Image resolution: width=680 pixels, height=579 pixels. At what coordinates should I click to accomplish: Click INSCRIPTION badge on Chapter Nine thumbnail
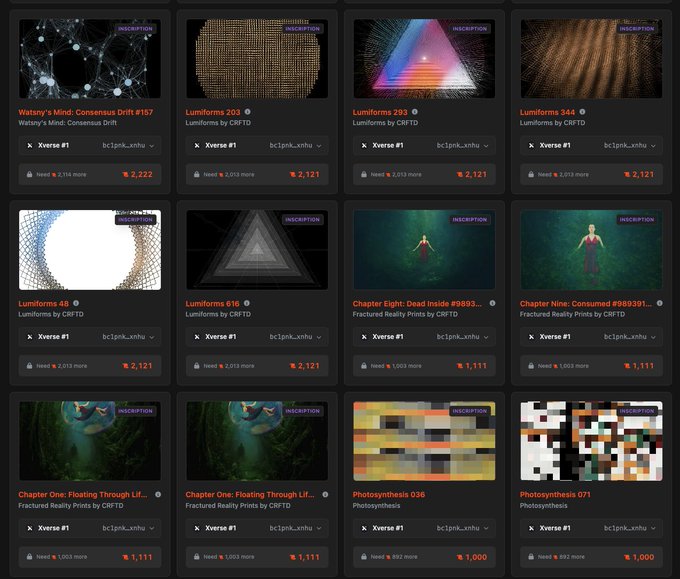click(x=637, y=220)
